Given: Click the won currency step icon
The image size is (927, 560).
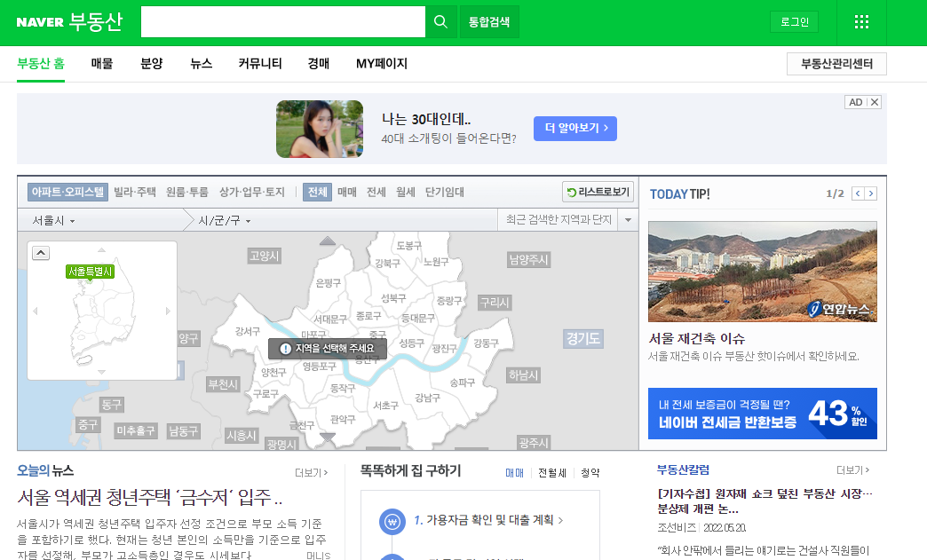Looking at the screenshot, I should coord(392,522).
